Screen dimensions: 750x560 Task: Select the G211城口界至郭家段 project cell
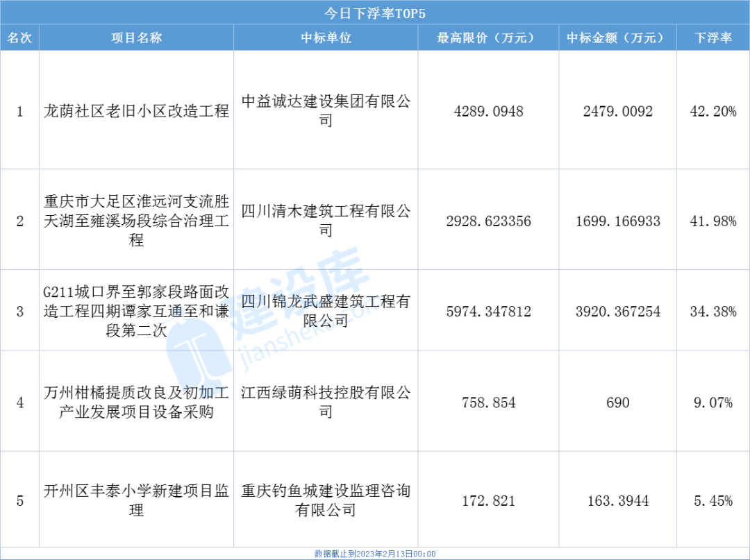pos(137,312)
